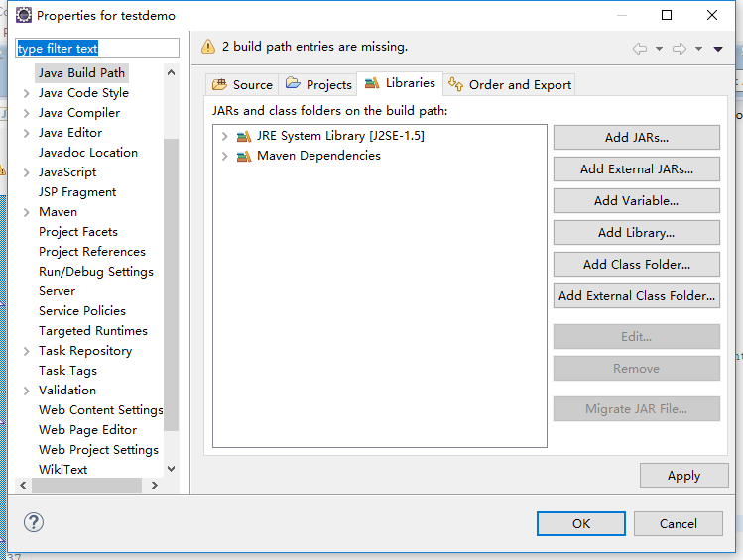Switch to the Source tab
Image resolution: width=743 pixels, height=560 pixels.
click(x=242, y=84)
